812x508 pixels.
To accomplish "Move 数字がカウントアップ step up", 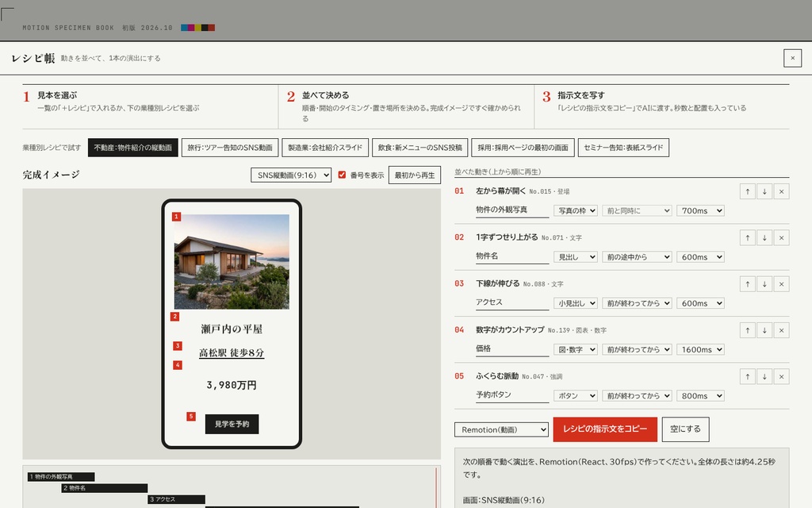I will pos(747,330).
